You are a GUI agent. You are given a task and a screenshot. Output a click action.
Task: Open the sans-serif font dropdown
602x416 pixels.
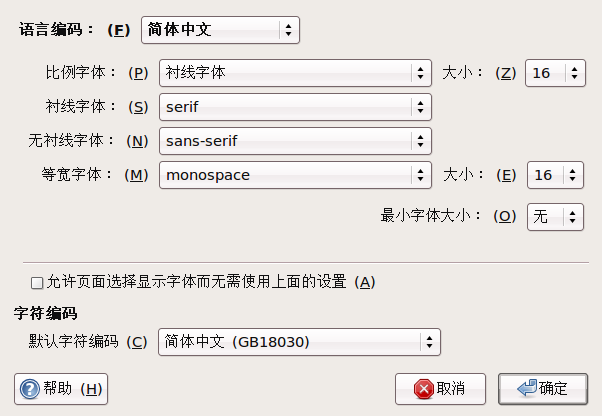295,141
